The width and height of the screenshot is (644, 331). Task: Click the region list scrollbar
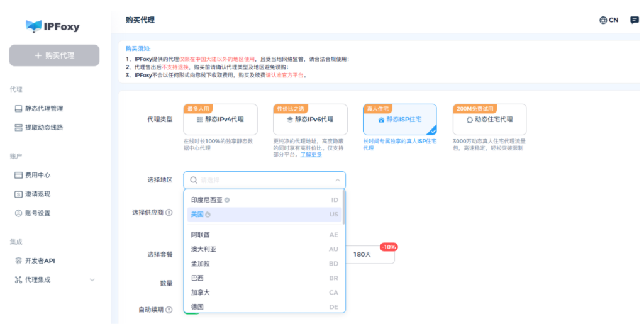(x=343, y=208)
